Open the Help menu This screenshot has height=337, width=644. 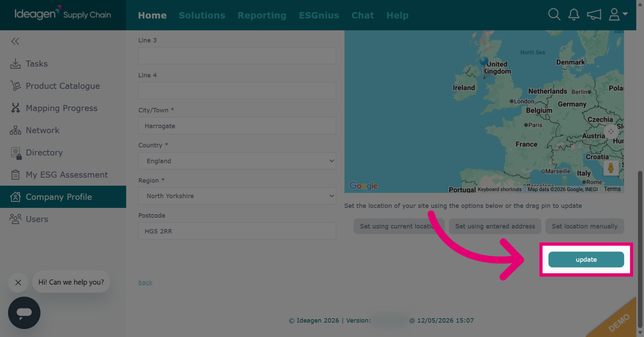[397, 15]
